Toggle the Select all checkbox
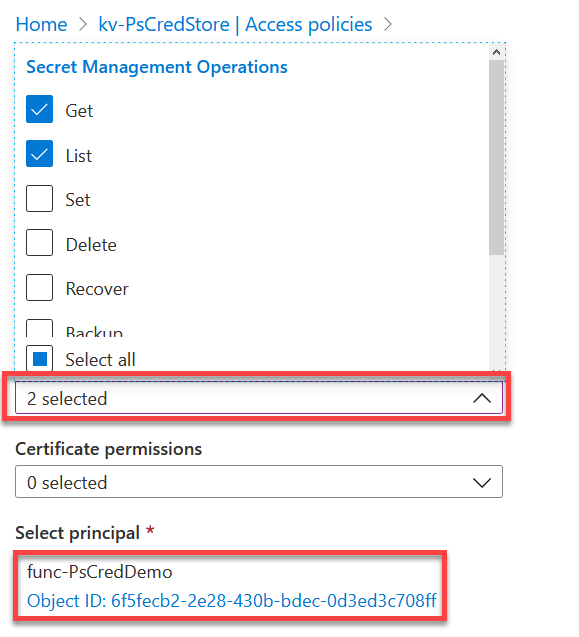 [x=39, y=359]
